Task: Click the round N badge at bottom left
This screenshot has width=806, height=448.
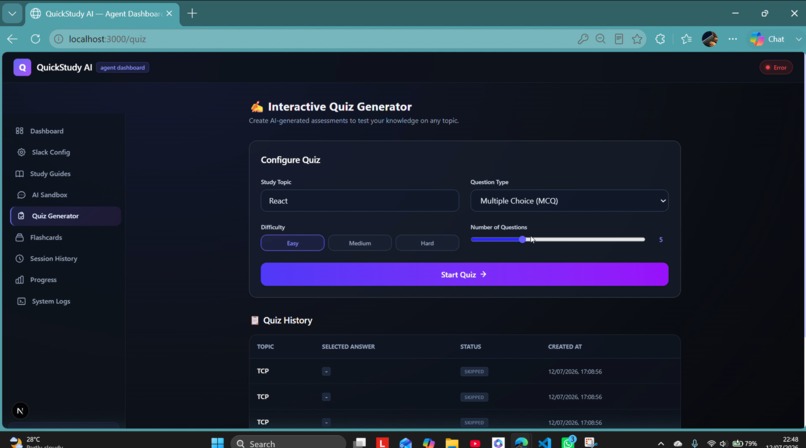Action: (x=20, y=410)
